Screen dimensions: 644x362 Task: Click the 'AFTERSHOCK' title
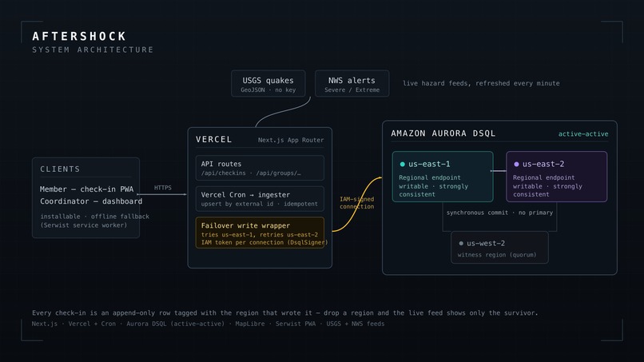[79, 36]
